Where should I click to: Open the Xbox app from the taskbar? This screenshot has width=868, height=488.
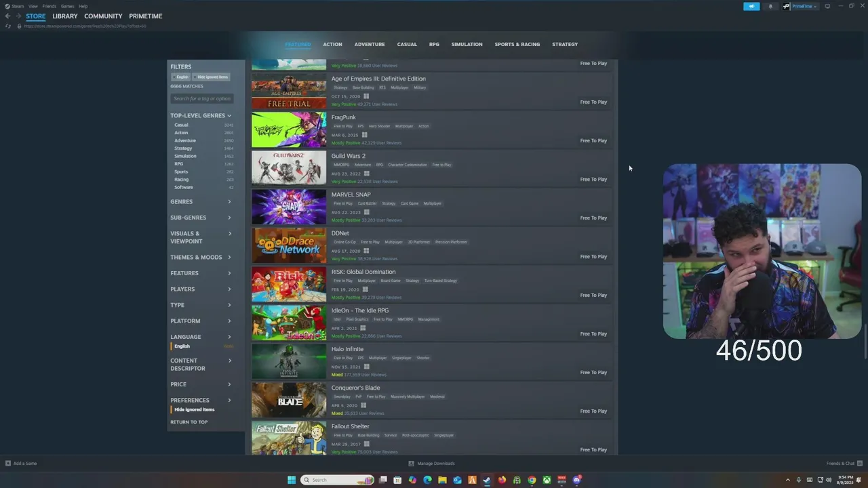(547, 480)
